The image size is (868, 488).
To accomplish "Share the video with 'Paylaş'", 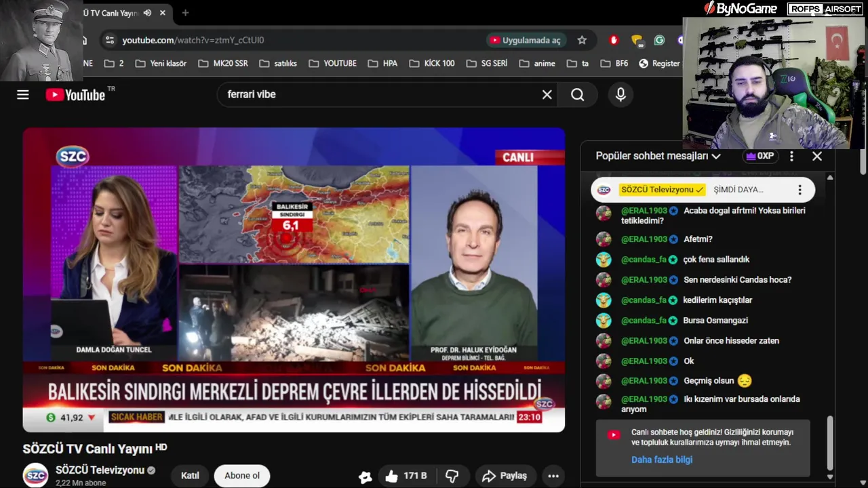I will point(505,476).
